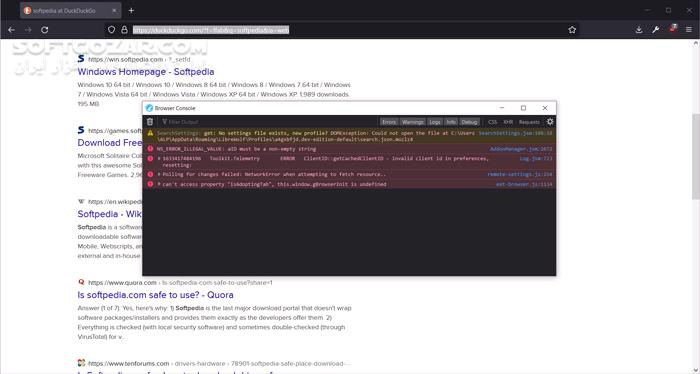Open a new tab with plus button

(131, 10)
